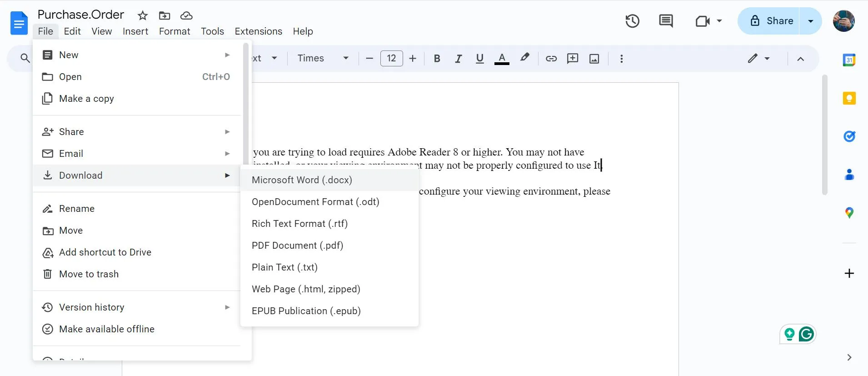The width and height of the screenshot is (868, 376).
Task: Download as PDF Document (.pdf)
Action: tap(329, 246)
